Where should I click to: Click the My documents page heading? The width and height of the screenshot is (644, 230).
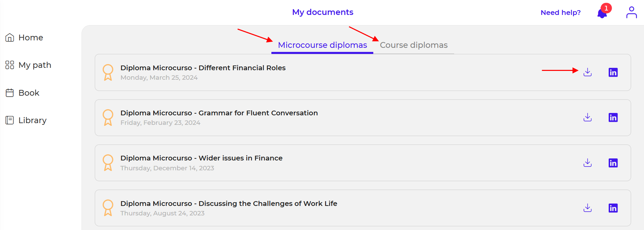point(322,12)
